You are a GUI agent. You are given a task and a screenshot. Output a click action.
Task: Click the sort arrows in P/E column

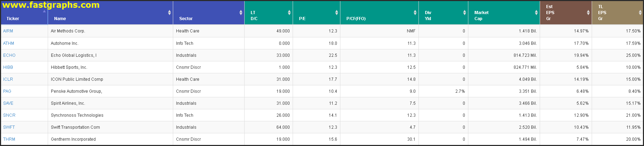click(336, 13)
